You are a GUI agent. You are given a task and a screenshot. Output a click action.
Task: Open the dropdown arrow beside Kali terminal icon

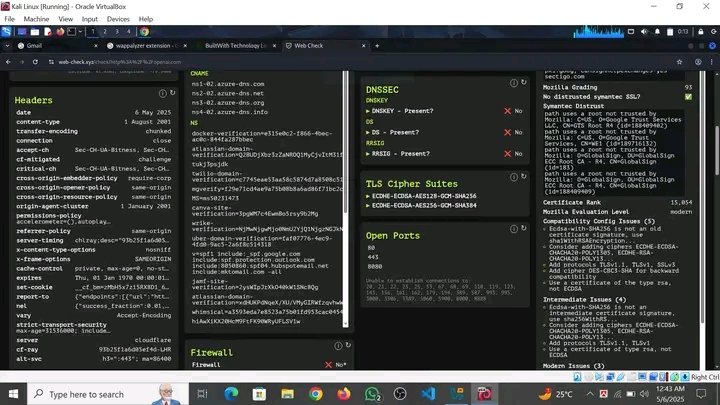tap(80, 32)
